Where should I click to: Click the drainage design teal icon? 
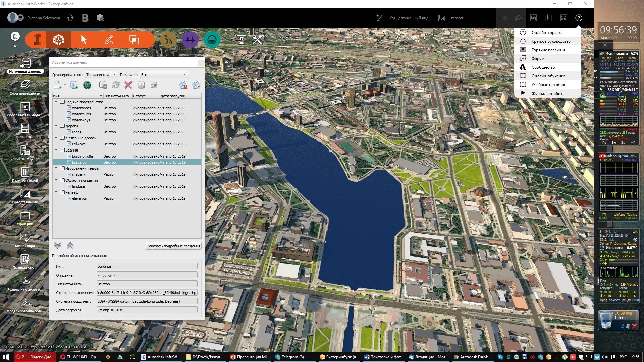click(x=212, y=40)
